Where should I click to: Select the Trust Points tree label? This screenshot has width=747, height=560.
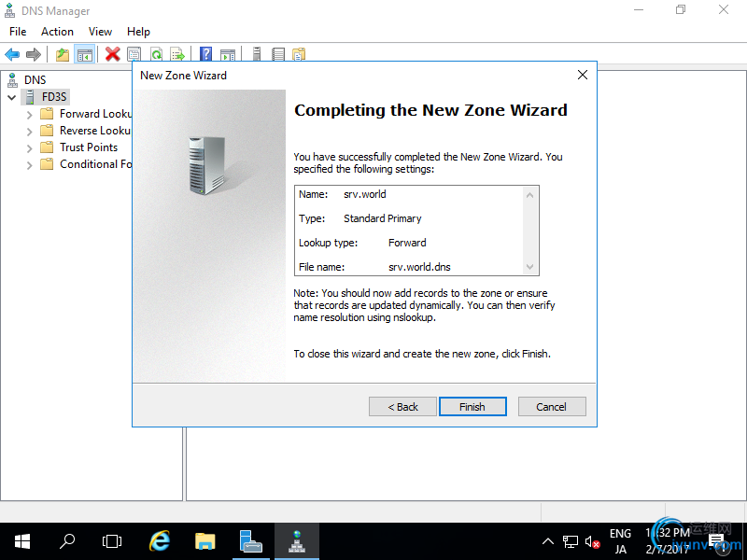pyautogui.click(x=89, y=147)
